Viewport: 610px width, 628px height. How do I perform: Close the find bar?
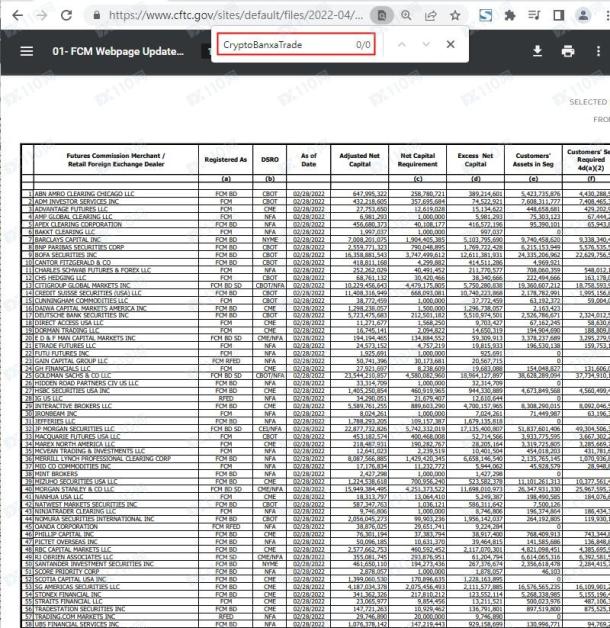point(451,44)
